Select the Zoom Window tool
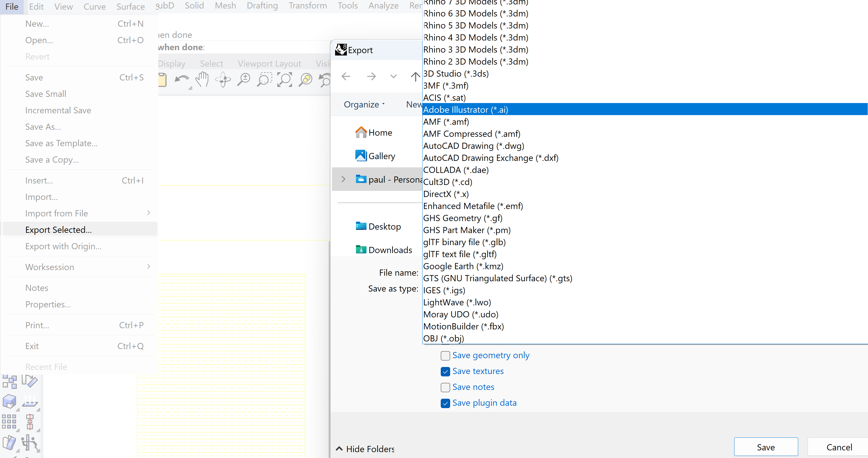 pyautogui.click(x=264, y=80)
